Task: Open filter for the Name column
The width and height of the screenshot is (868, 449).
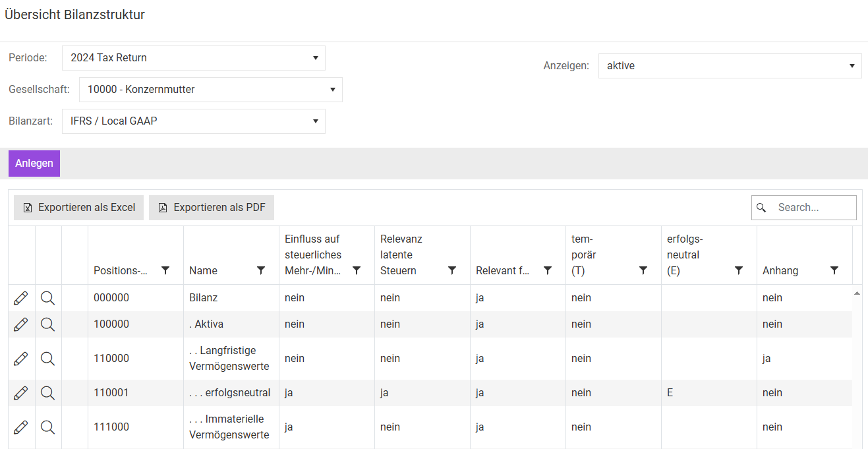Action: click(x=261, y=270)
